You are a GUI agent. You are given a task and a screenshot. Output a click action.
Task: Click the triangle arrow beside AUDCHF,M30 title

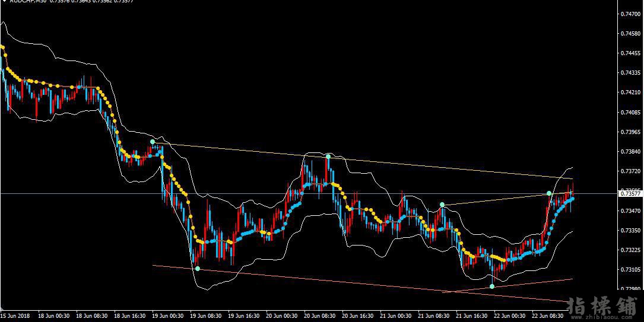click(x=4, y=1)
